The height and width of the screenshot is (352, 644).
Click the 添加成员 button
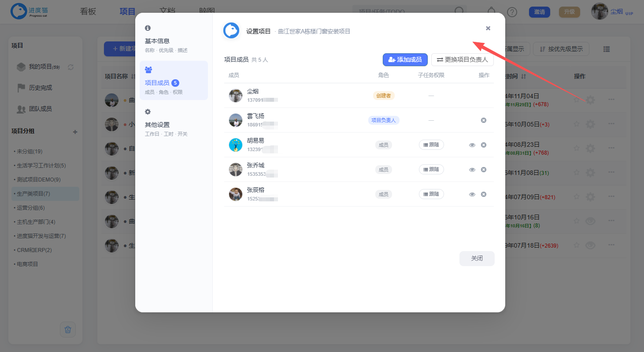point(405,59)
